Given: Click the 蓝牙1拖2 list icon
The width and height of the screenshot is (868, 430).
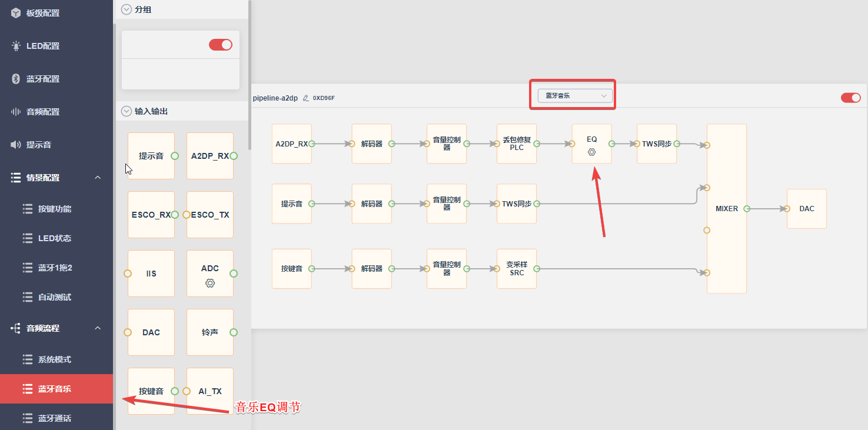Looking at the screenshot, I should tap(28, 268).
